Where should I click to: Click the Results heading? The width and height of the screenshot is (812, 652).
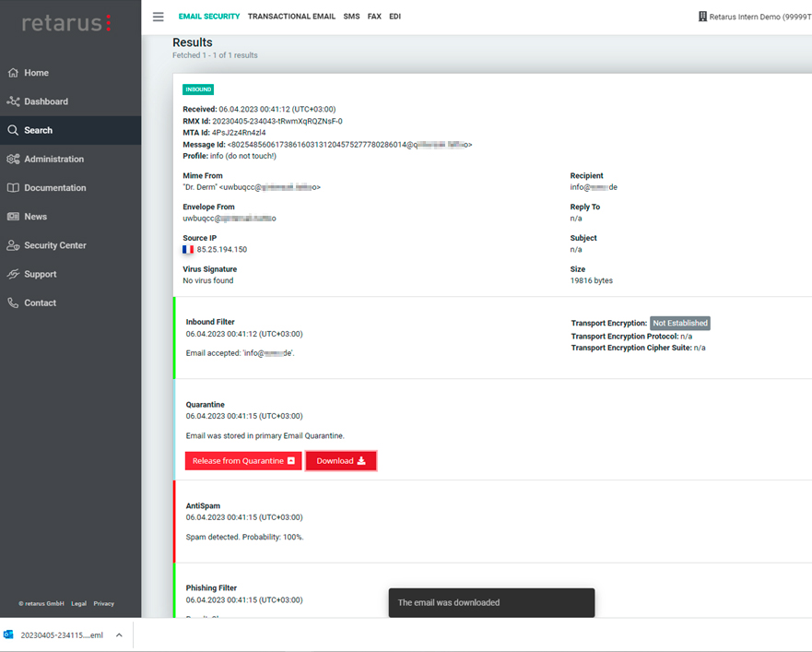tap(192, 42)
